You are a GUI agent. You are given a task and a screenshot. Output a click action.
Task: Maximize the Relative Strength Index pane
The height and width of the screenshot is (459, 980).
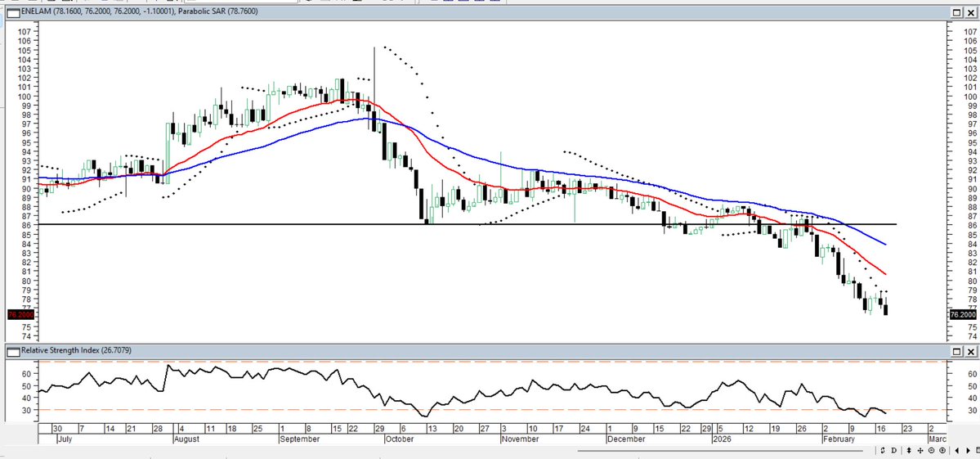click(959, 352)
